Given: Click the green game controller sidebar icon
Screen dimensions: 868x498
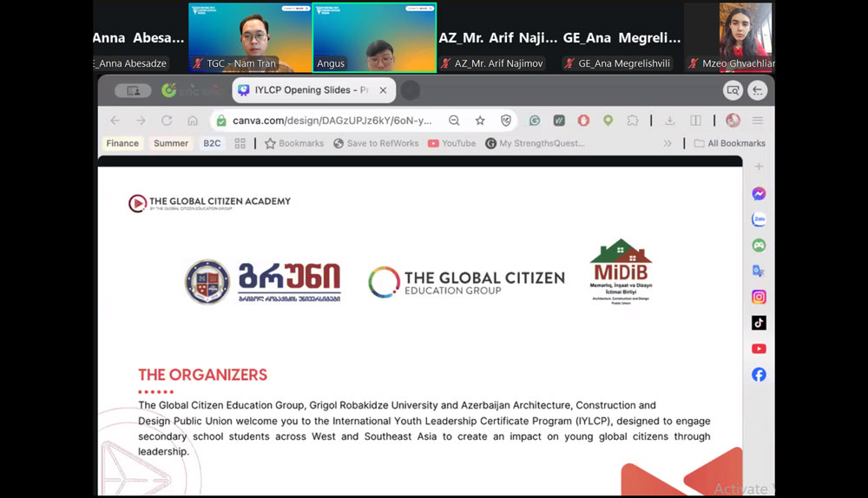Looking at the screenshot, I should 759,246.
